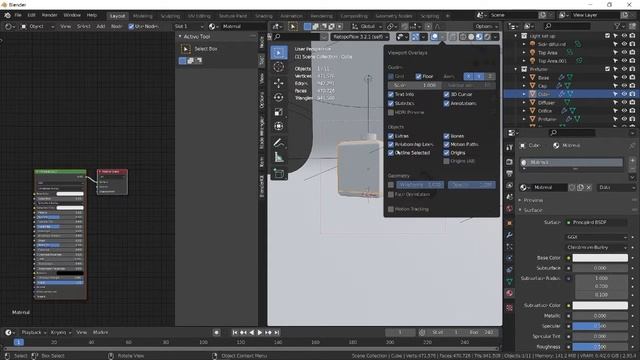
Task: Open the Viewport Overlays dropdown arrow
Action: click(x=443, y=37)
